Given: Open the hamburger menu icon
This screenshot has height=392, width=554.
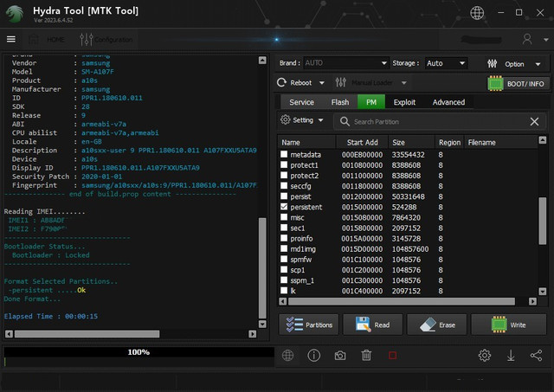Looking at the screenshot, I should pyautogui.click(x=11, y=39).
